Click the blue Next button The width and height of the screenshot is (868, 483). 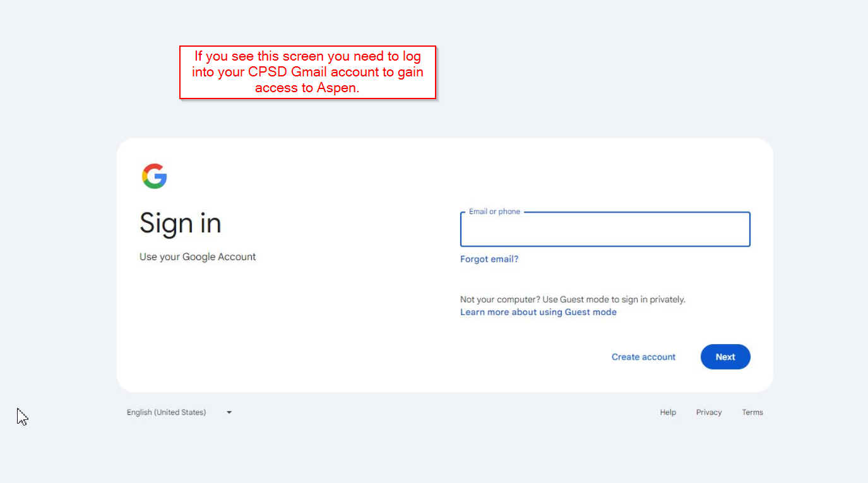(x=725, y=357)
